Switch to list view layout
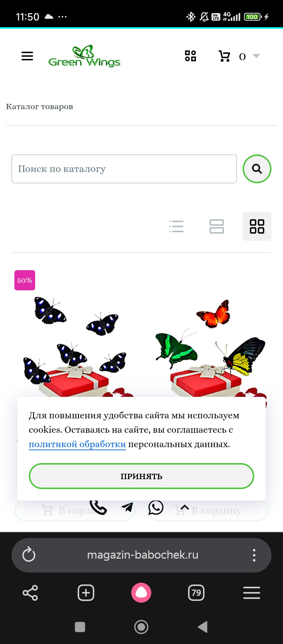283x644 pixels. pyautogui.click(x=176, y=226)
